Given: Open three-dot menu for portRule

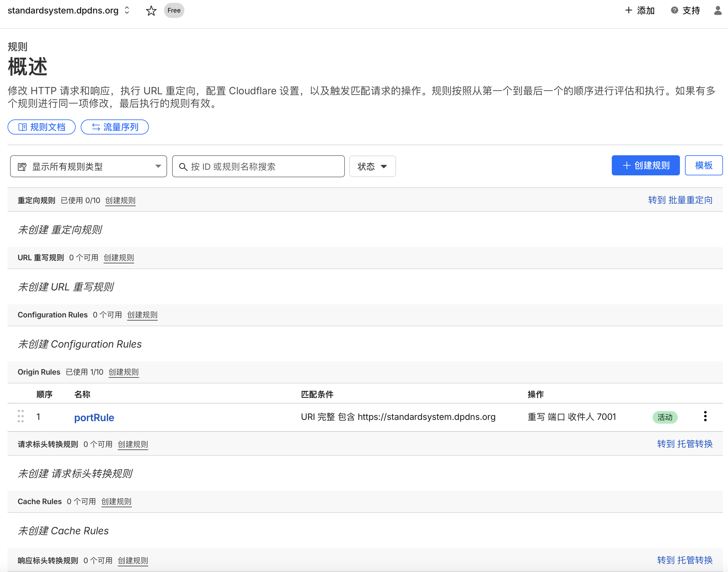Looking at the screenshot, I should [x=705, y=416].
